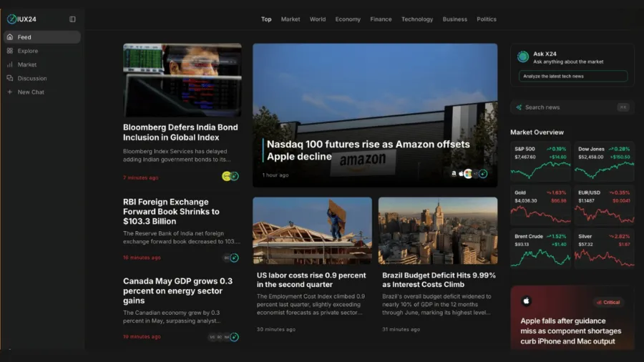Viewport: 644px width, 362px height.
Task: Open the Brazil skyline article image
Action: pyautogui.click(x=438, y=230)
